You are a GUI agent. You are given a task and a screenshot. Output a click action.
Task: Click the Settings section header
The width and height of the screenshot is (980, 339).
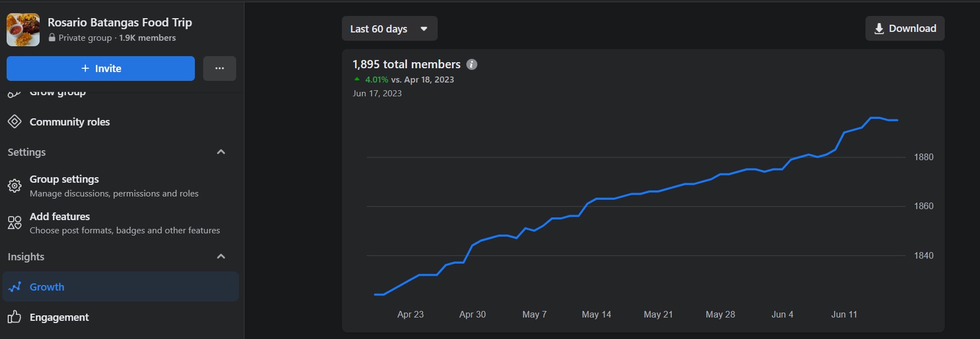pyautogui.click(x=26, y=152)
